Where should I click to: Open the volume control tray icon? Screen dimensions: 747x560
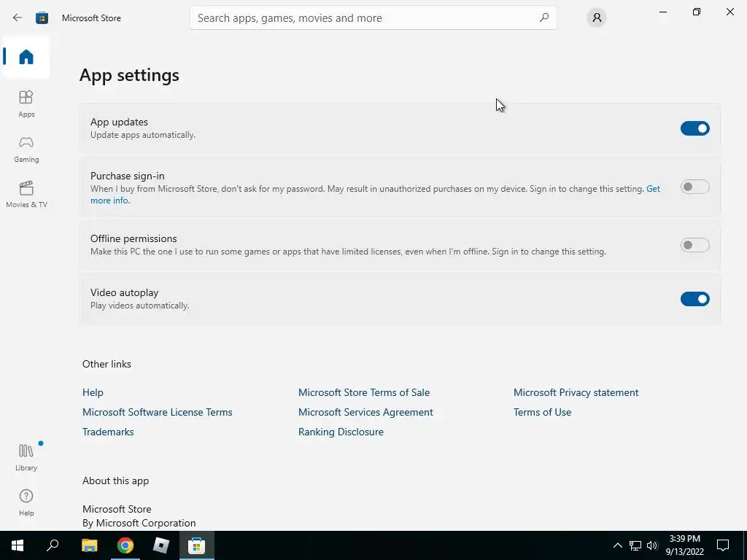pyautogui.click(x=652, y=545)
